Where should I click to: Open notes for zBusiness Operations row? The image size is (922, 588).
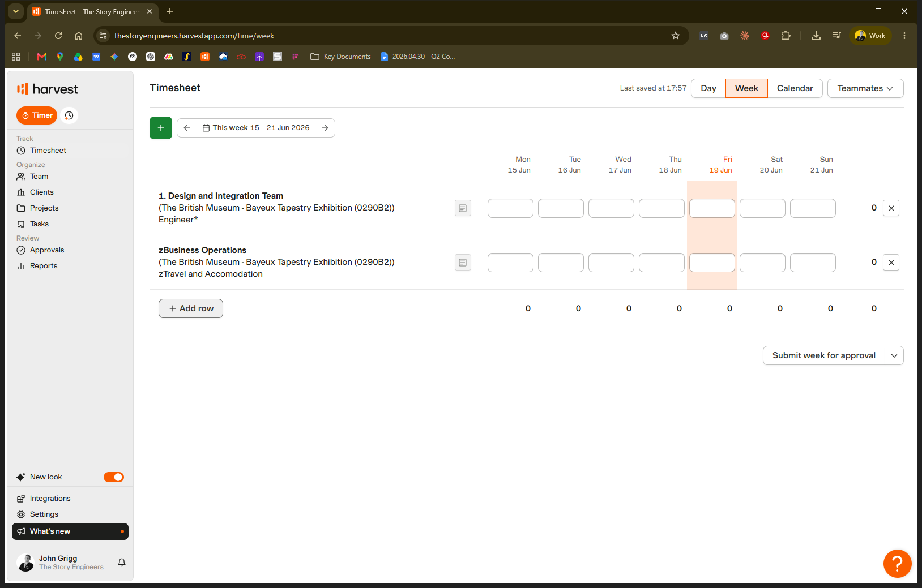[x=463, y=263]
